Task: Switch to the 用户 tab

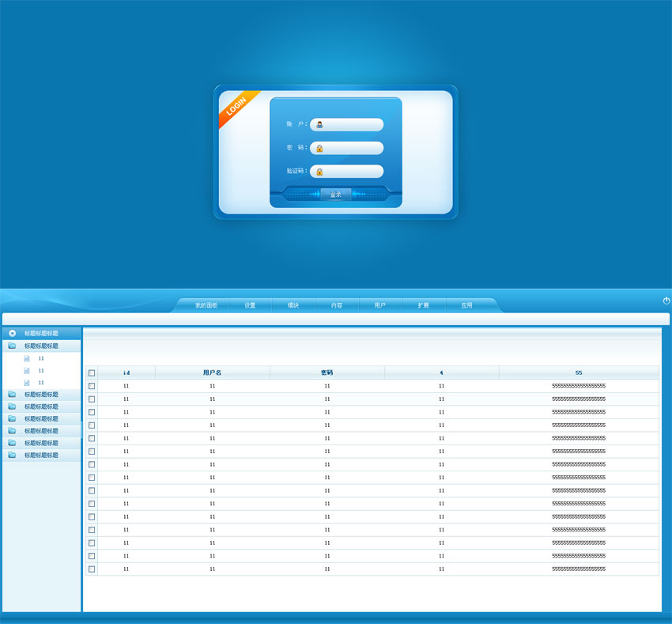Action: click(379, 305)
